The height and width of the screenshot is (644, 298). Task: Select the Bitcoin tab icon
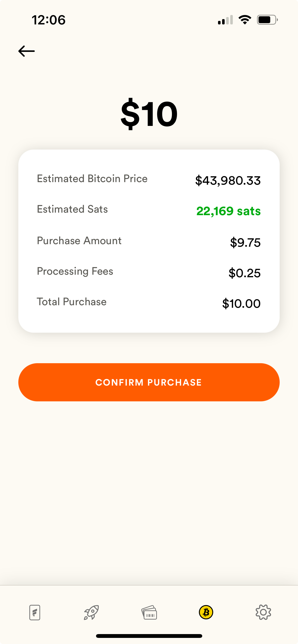click(x=206, y=612)
